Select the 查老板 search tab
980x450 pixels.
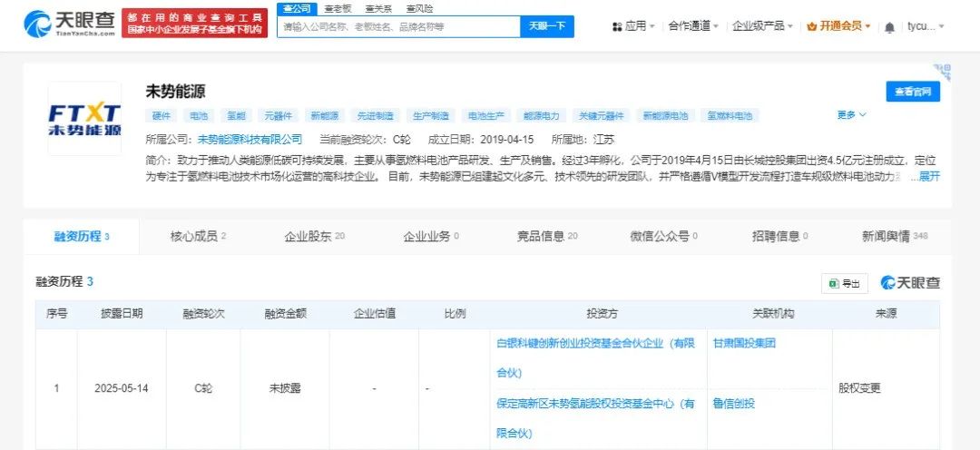click(338, 9)
